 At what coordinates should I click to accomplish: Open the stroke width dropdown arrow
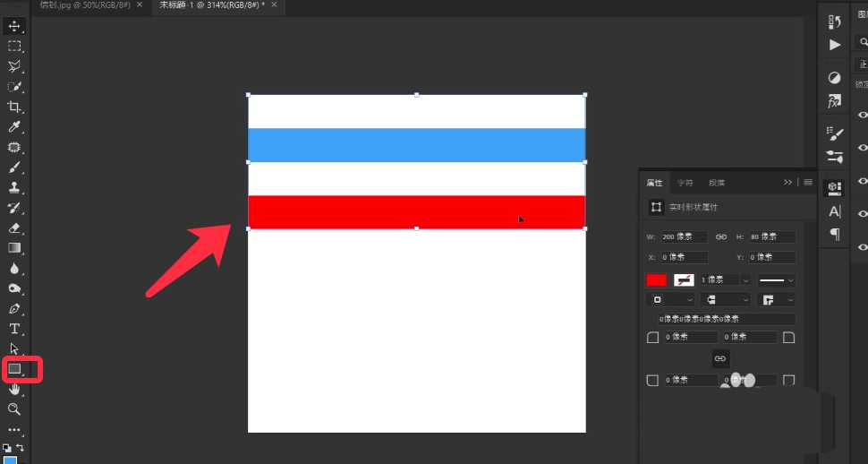(745, 280)
